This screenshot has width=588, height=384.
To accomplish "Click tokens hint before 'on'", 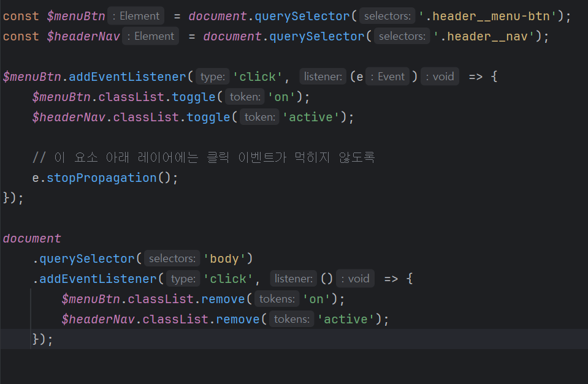I will (x=277, y=299).
